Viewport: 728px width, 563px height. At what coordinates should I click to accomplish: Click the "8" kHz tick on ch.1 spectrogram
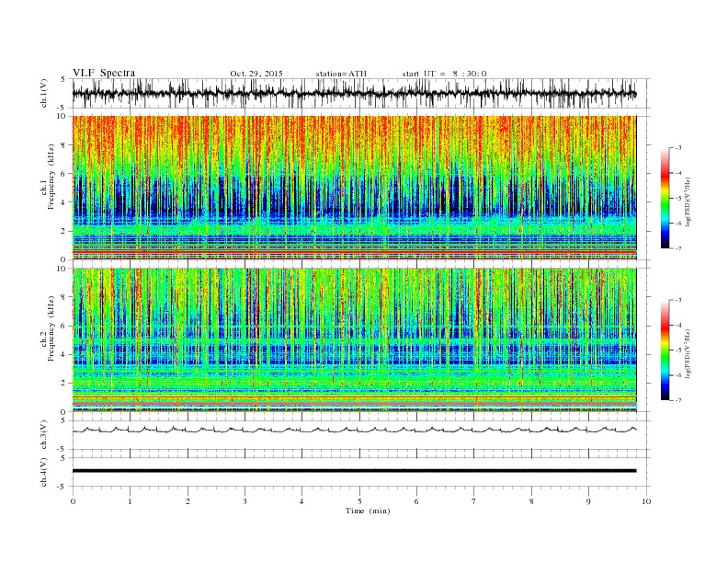click(64, 145)
